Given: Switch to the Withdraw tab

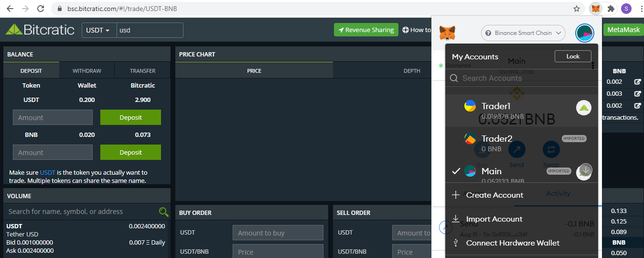Looking at the screenshot, I should [86, 71].
